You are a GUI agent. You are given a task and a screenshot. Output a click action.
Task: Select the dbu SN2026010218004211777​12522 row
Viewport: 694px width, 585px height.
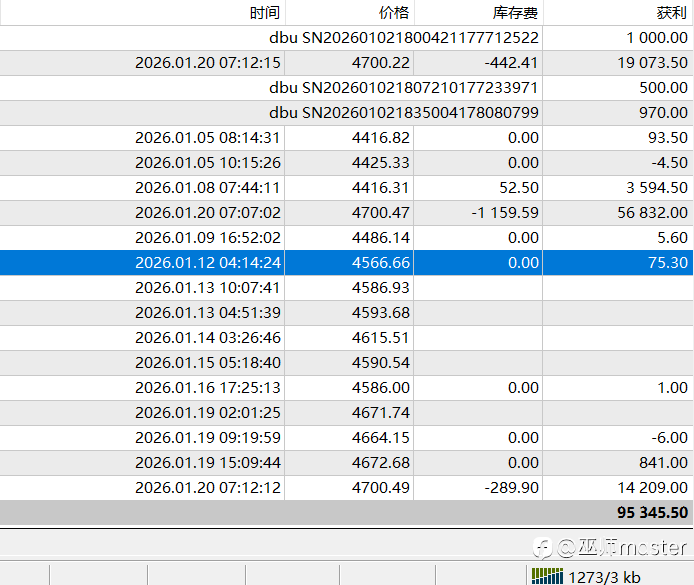tap(347, 38)
